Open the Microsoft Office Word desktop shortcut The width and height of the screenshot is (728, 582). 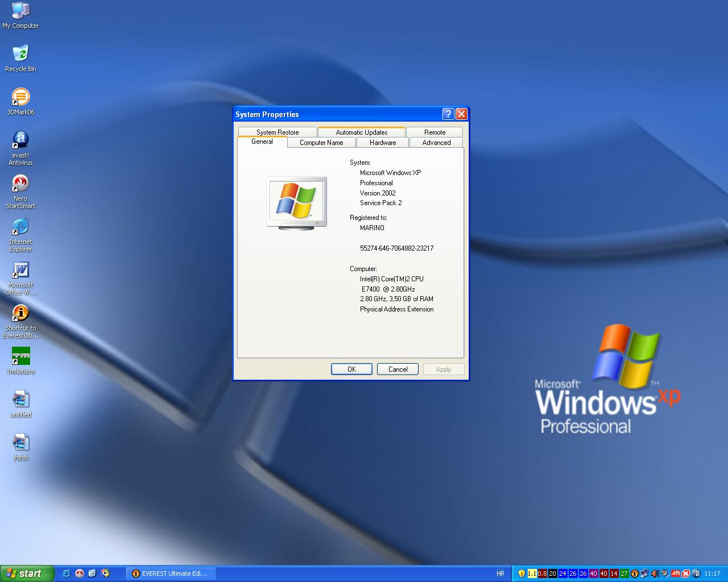pyautogui.click(x=20, y=270)
